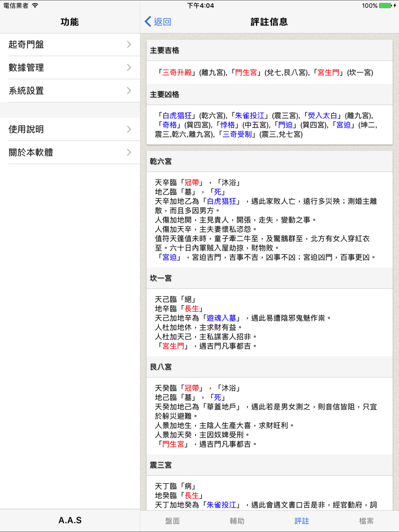This screenshot has height=532, width=399.
Task: Tap 門生宮 in the 艮八宮 section
Action: 173,444
